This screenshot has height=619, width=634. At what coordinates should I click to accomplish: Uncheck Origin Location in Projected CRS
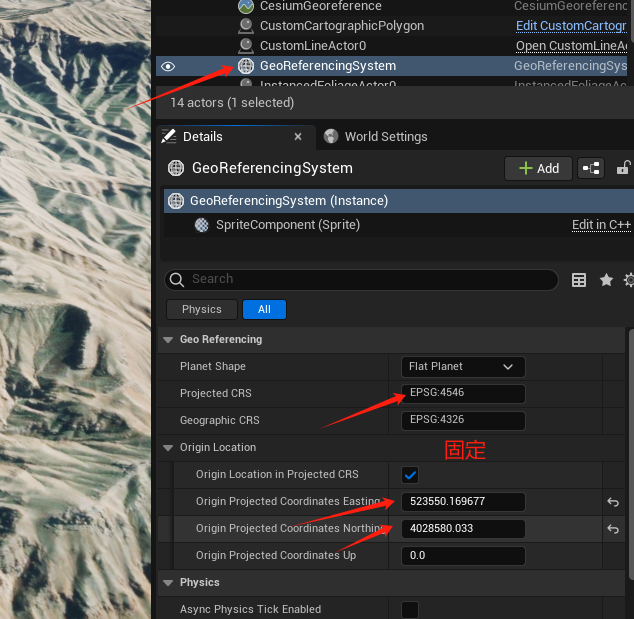pyautogui.click(x=410, y=475)
